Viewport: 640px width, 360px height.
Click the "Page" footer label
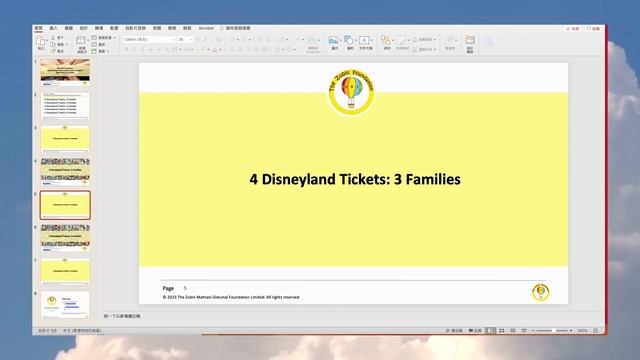pyautogui.click(x=168, y=288)
